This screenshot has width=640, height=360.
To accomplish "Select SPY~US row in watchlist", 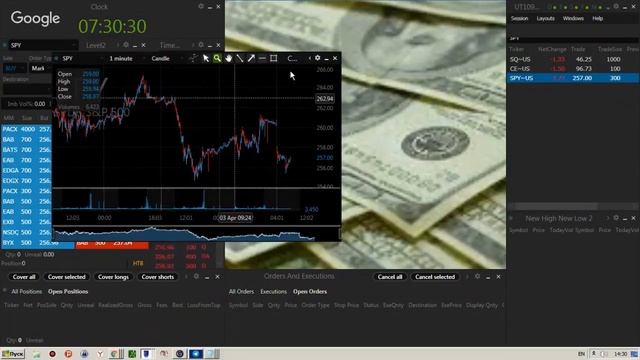I will click(x=573, y=78).
